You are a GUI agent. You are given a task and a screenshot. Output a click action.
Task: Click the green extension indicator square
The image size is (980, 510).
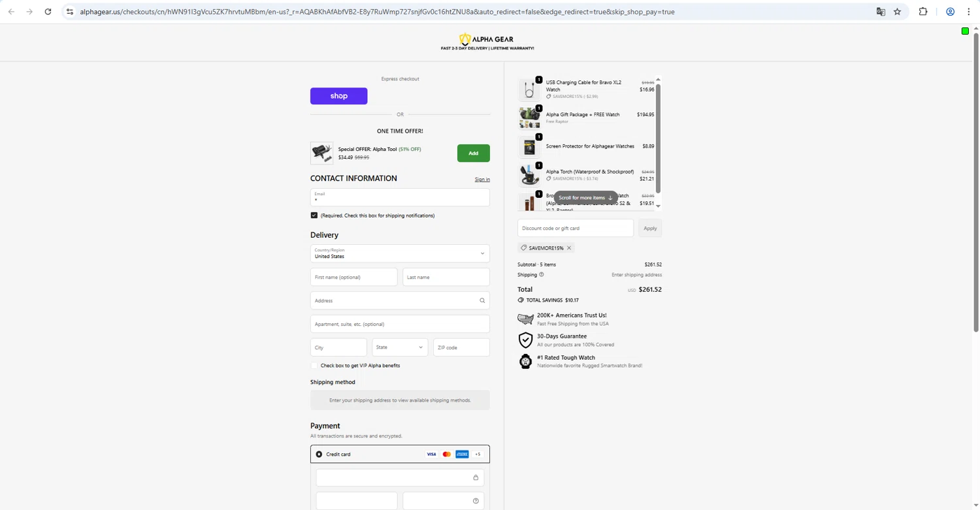(965, 31)
